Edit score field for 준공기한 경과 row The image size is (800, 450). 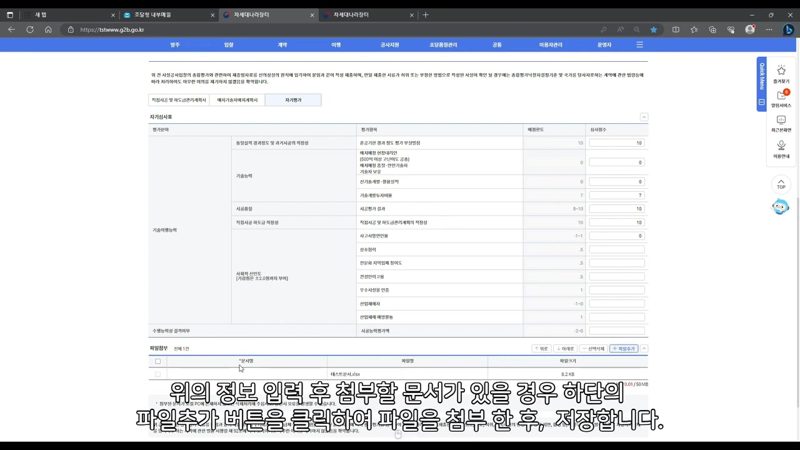(616, 143)
